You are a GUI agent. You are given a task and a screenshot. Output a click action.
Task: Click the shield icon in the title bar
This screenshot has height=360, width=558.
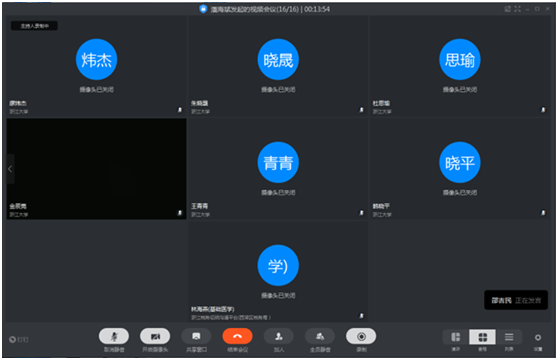pos(203,9)
